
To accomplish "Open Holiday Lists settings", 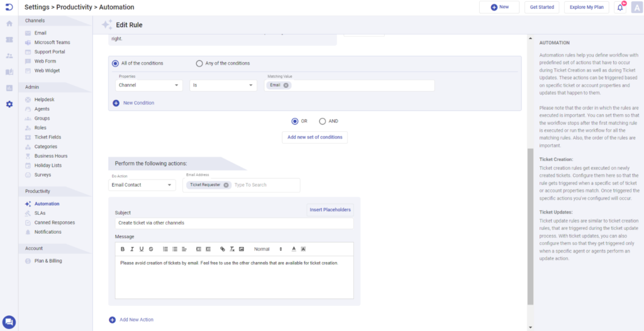I will 48,166.
